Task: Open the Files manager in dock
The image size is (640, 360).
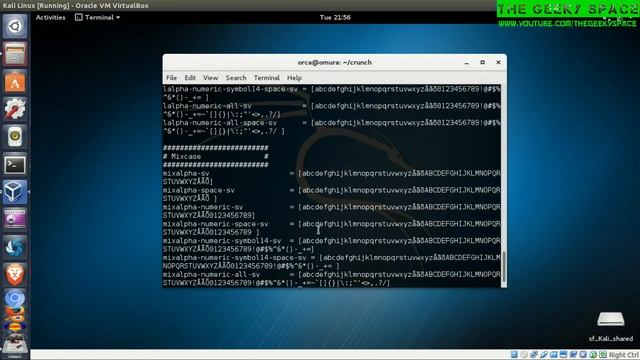Action: tap(15, 54)
